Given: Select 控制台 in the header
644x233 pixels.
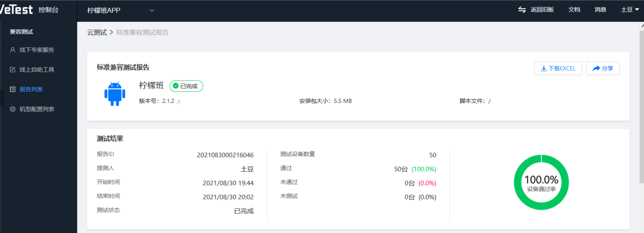Looking at the screenshot, I should click(48, 10).
